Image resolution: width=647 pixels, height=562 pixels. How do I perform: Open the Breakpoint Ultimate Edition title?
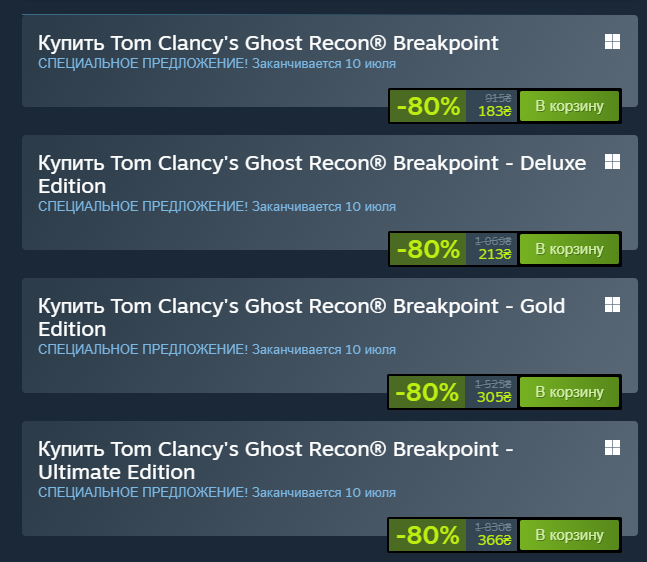(x=276, y=460)
